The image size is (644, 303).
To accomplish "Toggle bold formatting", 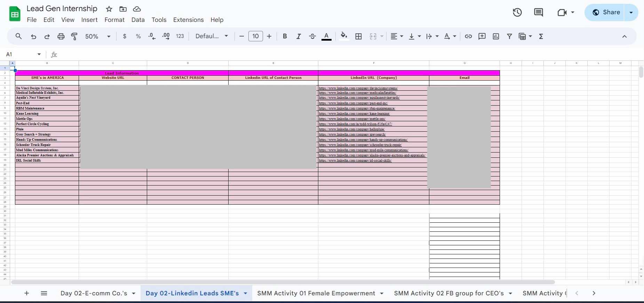I will point(285,36).
